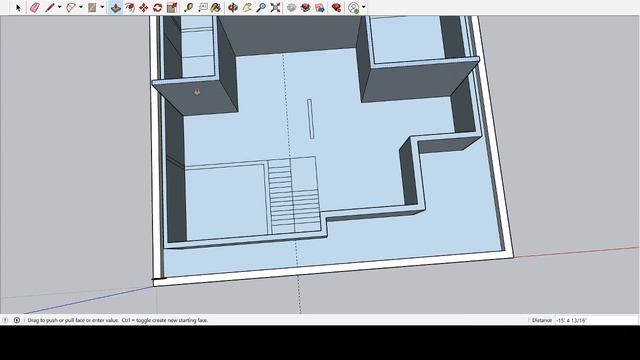Expand the user account dropdown arrow

pos(364,7)
